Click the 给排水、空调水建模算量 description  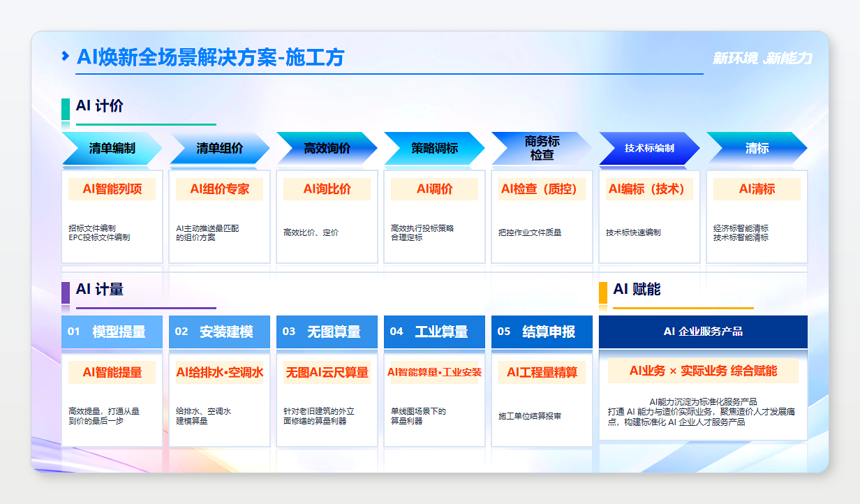point(204,416)
